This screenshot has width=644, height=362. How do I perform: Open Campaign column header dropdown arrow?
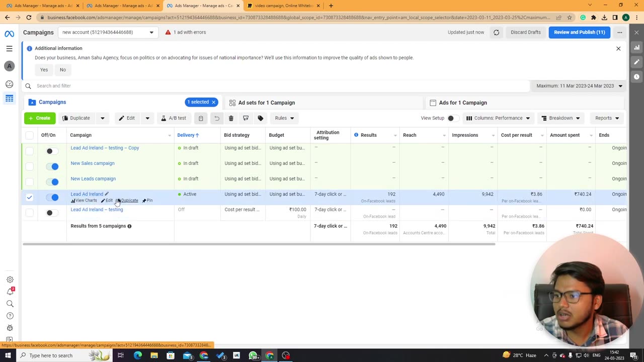pyautogui.click(x=170, y=135)
